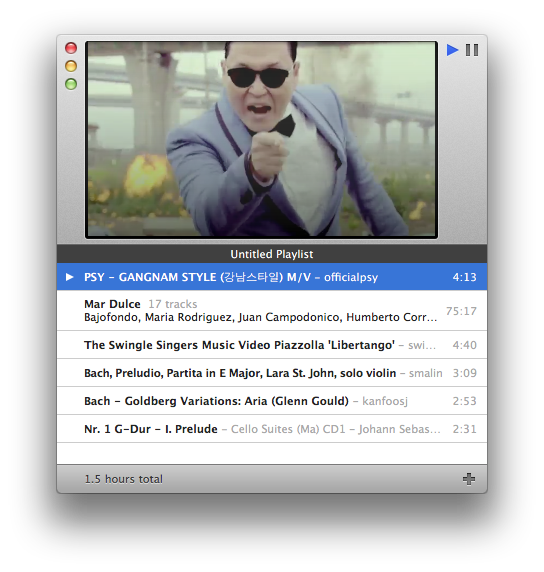Click the Cello Suites (Ma) CD1 album text
This screenshot has width=544, height=572.
tap(288, 429)
